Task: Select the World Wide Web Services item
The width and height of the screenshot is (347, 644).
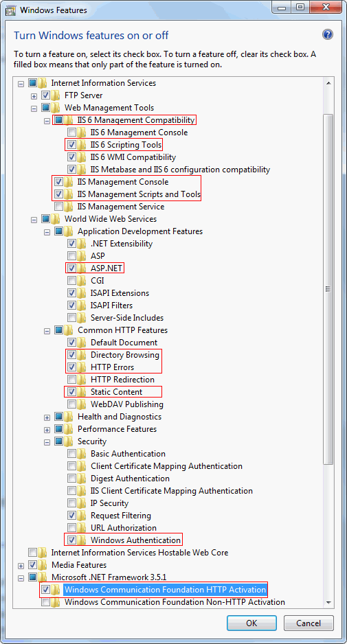Action: coord(111,219)
